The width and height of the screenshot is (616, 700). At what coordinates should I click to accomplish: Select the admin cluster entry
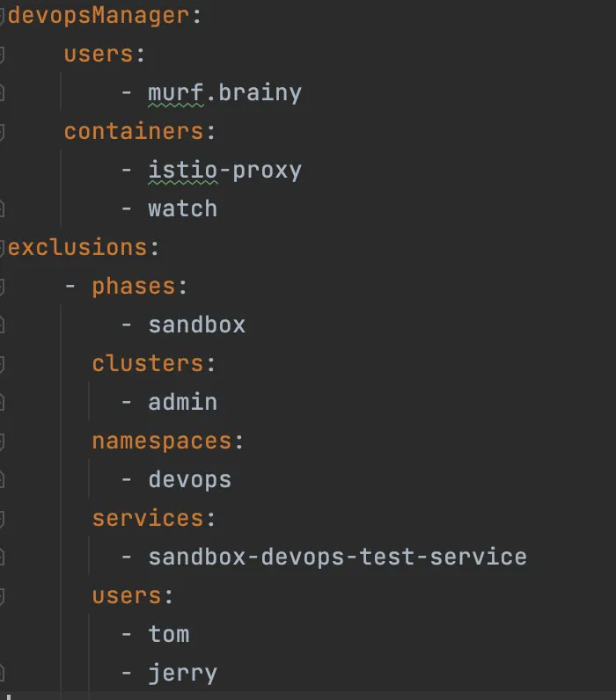point(182,403)
